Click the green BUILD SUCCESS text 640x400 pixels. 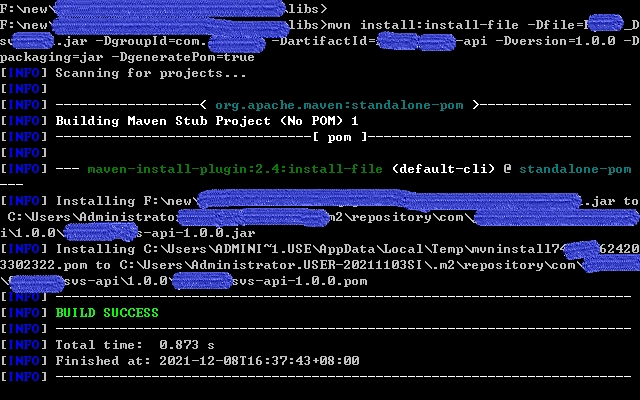point(107,313)
